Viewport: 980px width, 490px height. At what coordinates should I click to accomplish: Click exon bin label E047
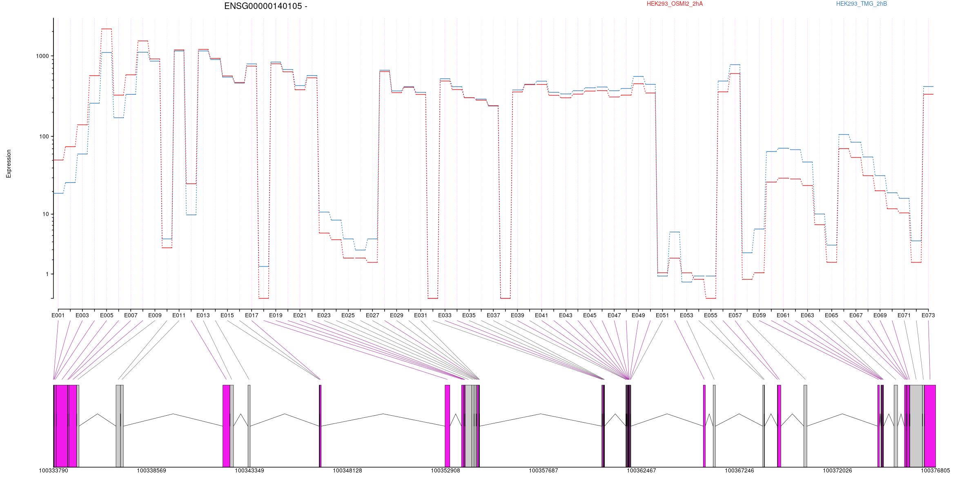(x=614, y=315)
